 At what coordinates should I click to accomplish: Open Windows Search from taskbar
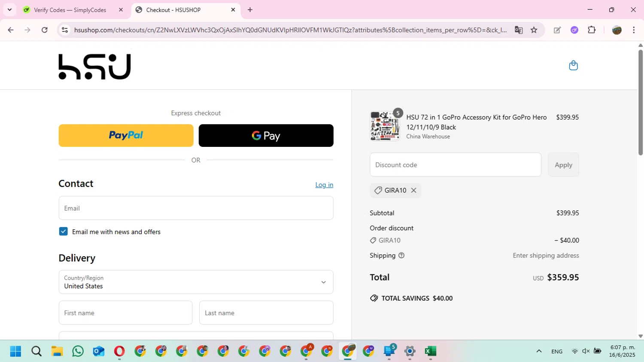tap(36, 351)
